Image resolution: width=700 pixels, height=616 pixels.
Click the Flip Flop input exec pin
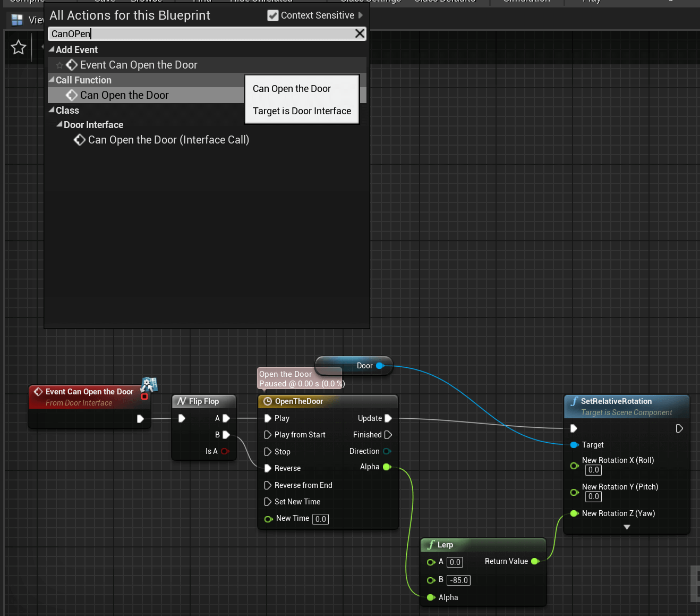click(182, 418)
